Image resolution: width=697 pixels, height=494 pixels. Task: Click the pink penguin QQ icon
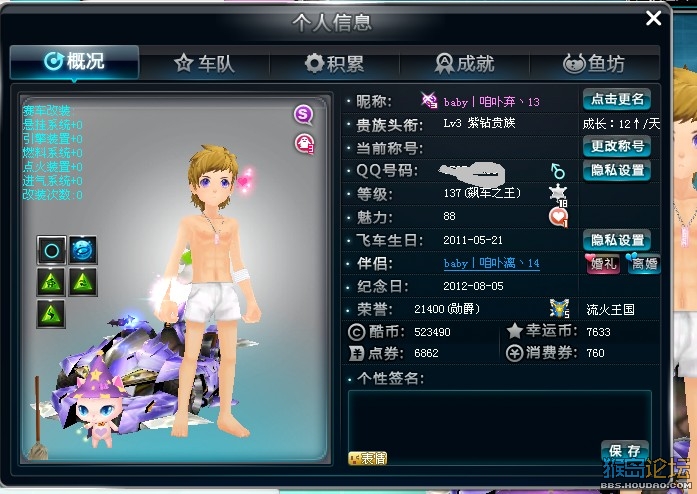coord(304,144)
